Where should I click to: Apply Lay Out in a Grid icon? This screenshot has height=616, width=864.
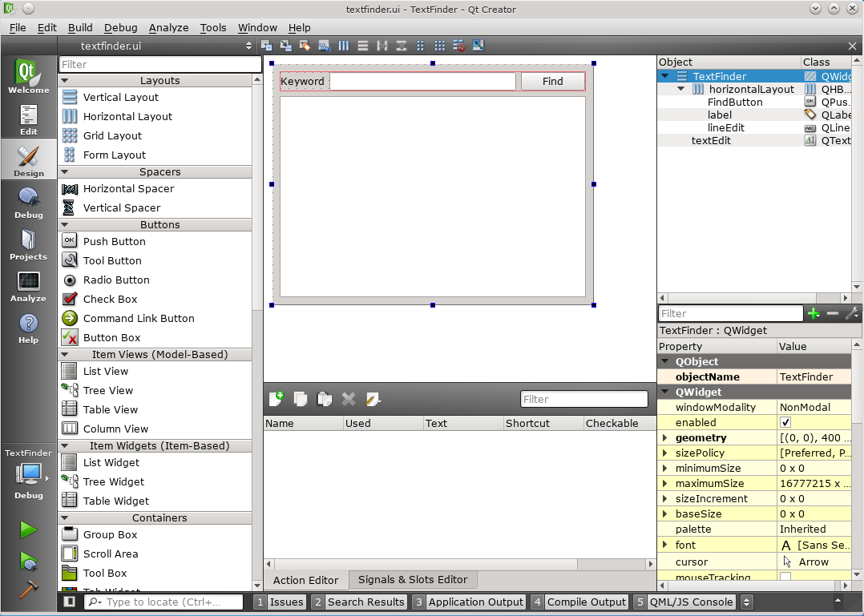pyautogui.click(x=440, y=46)
